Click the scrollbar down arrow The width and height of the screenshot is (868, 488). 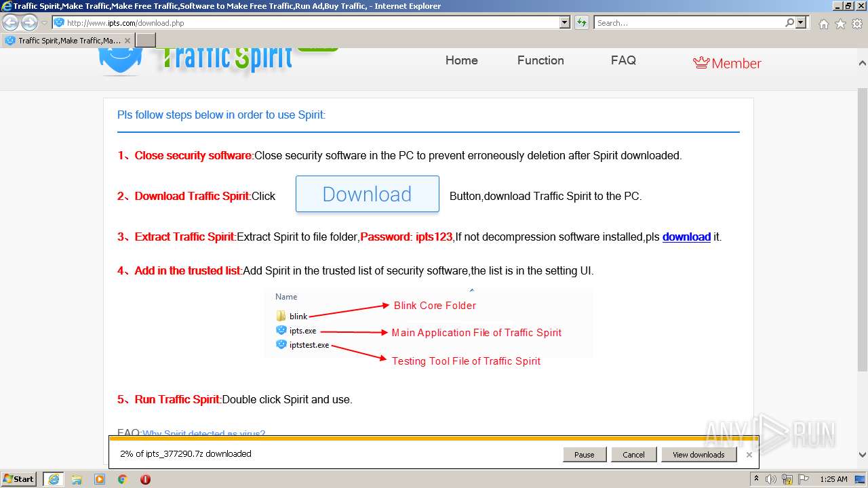click(x=863, y=455)
